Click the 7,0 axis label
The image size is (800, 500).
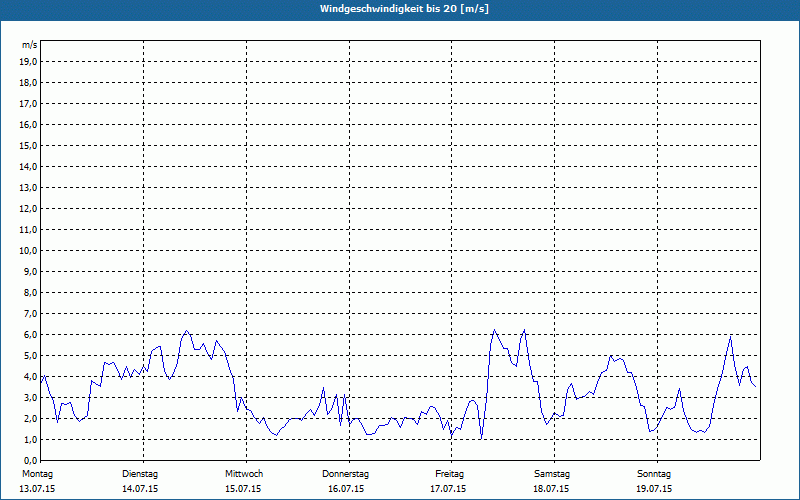click(31, 314)
